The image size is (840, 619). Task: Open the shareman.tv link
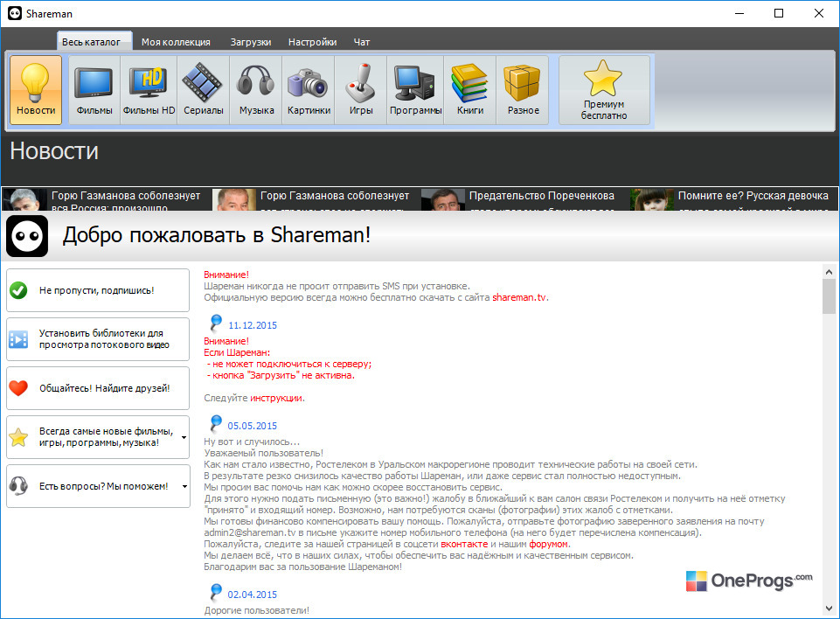519,297
